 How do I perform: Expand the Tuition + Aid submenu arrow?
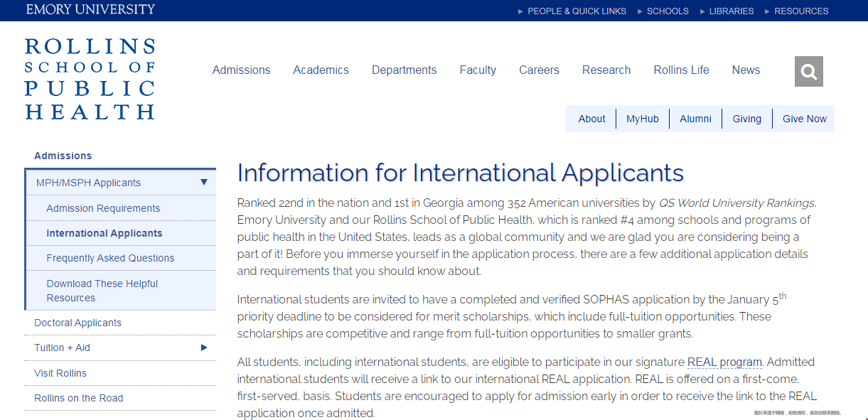[204, 348]
